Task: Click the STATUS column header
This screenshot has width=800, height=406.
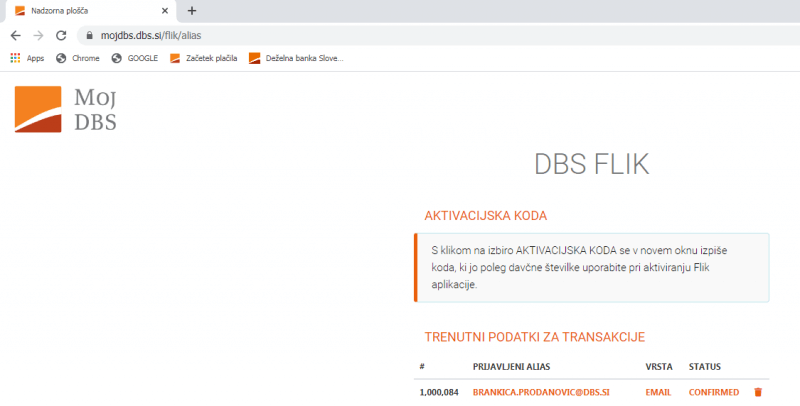Action: pos(705,367)
